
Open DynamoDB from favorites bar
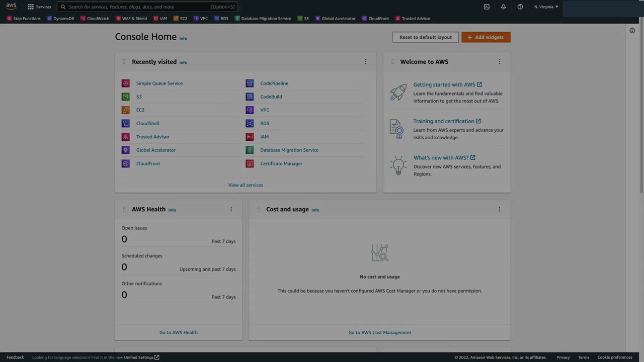pyautogui.click(x=60, y=19)
